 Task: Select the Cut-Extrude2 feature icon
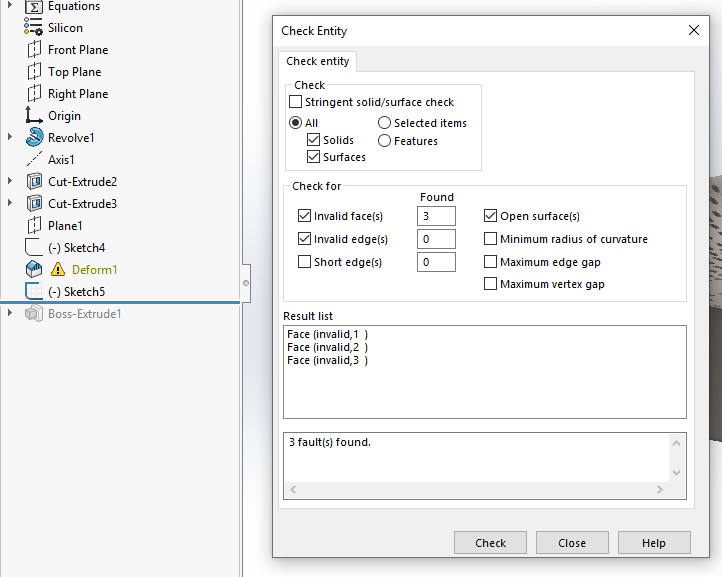coord(34,182)
